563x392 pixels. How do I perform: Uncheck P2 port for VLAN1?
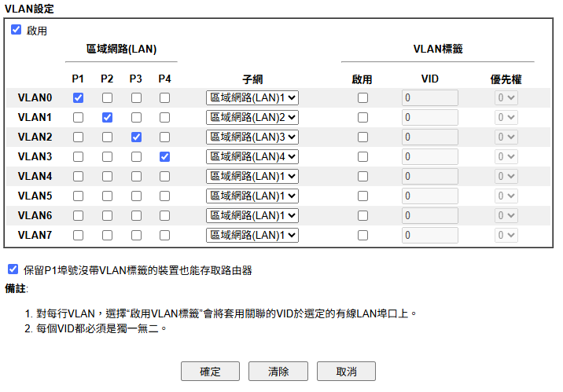point(107,118)
